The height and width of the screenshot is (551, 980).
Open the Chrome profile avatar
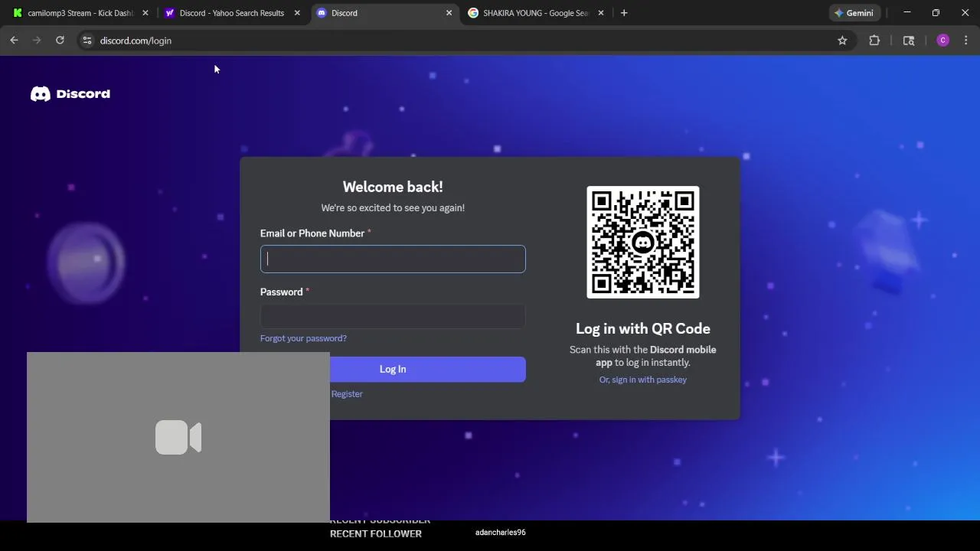point(942,41)
